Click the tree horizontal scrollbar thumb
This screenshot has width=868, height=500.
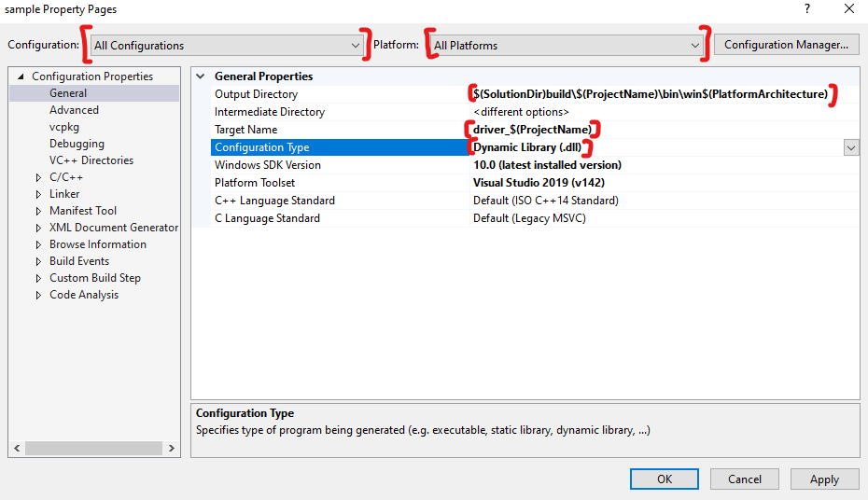pyautogui.click(x=93, y=448)
